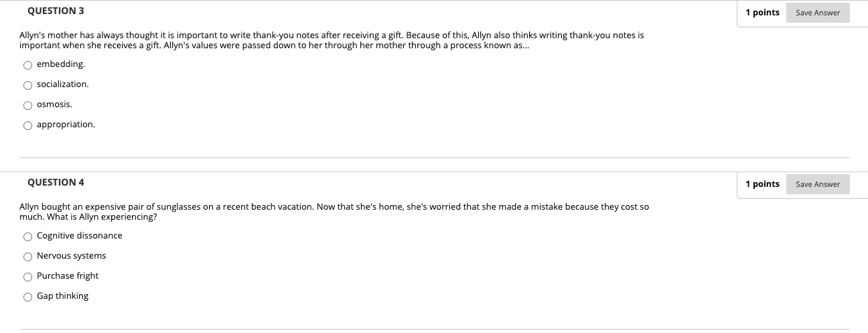Click the 'socialization.' answer label text
Image resolution: width=868 pixels, height=333 pixels.
tap(62, 84)
